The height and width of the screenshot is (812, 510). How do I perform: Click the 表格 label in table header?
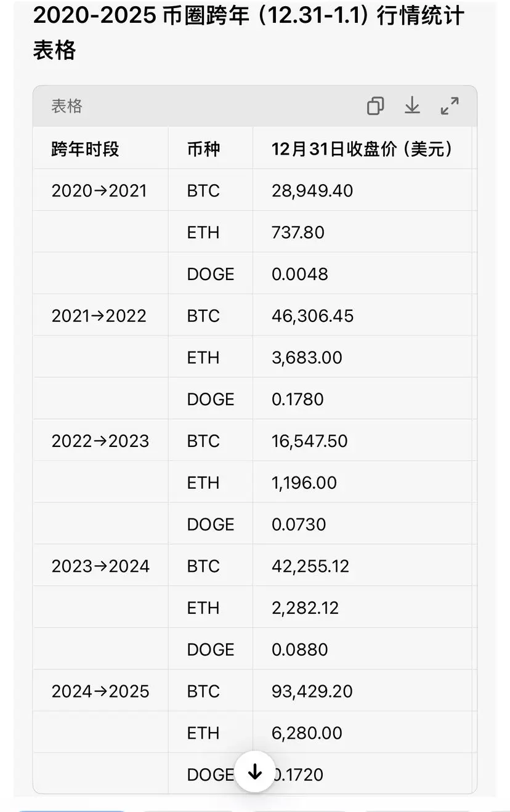(x=67, y=106)
